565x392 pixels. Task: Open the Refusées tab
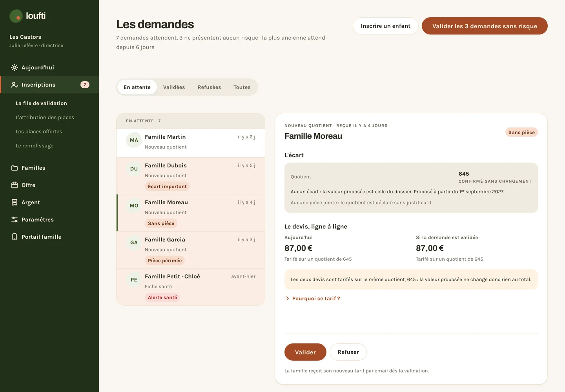209,87
